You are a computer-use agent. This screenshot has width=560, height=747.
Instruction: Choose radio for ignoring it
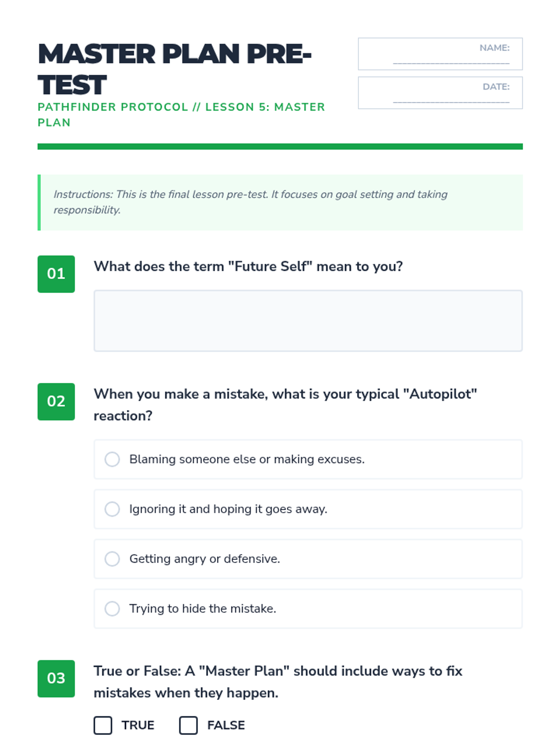pos(112,509)
